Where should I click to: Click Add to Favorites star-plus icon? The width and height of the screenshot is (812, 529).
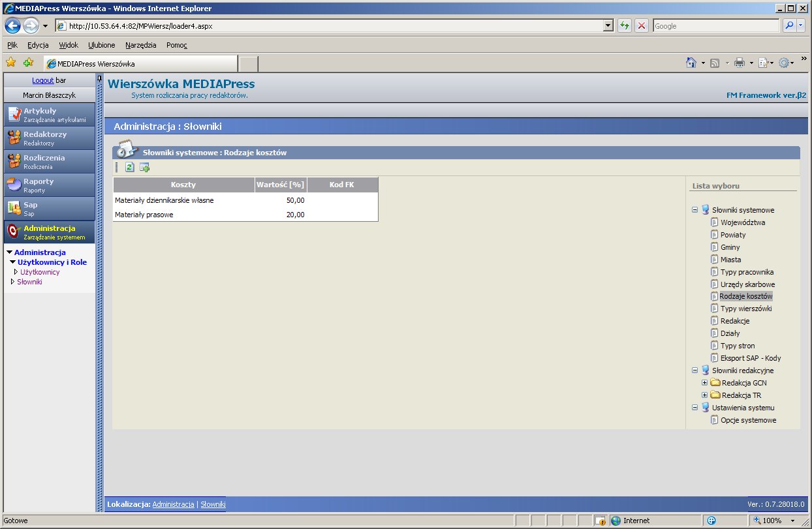click(28, 63)
